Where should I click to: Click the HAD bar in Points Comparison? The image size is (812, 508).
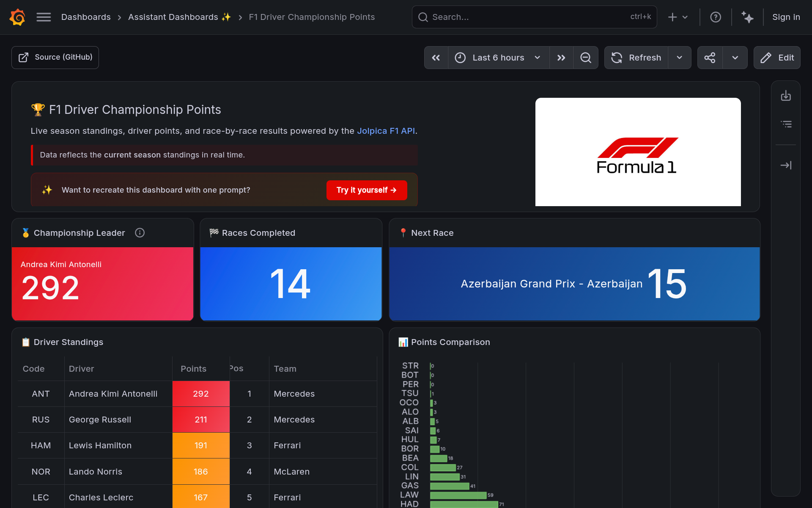click(464, 504)
